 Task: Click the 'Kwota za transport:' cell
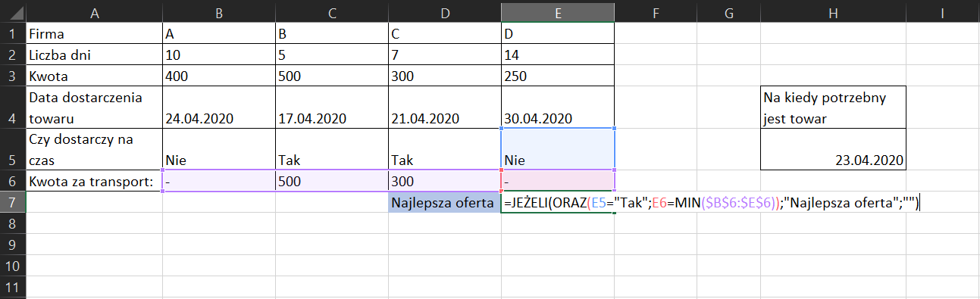pos(94,181)
